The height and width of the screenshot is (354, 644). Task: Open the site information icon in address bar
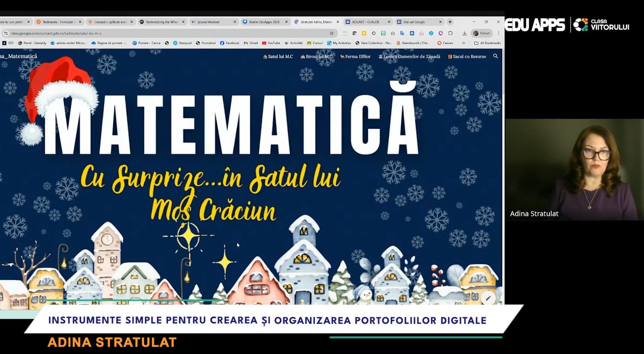[x=6, y=33]
